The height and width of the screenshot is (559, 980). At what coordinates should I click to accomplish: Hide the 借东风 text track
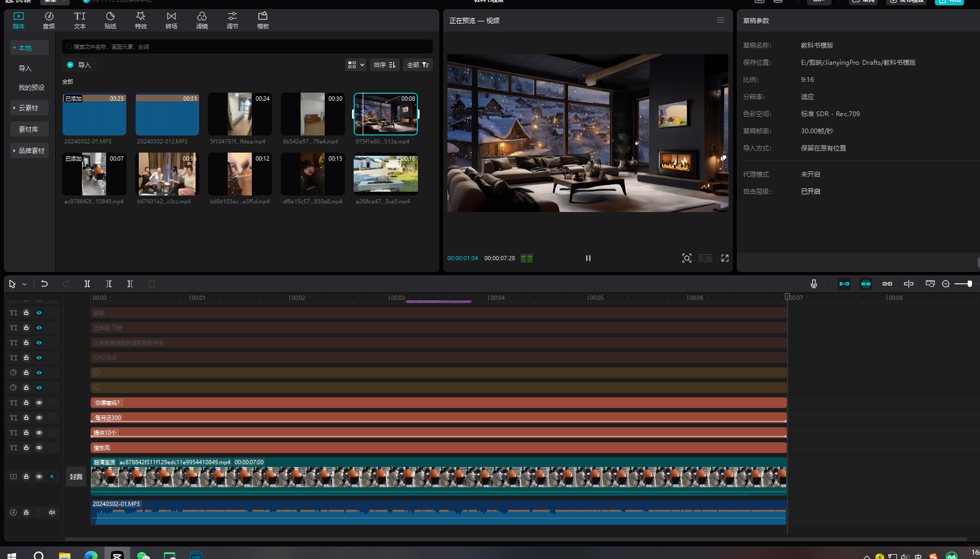[x=39, y=448]
